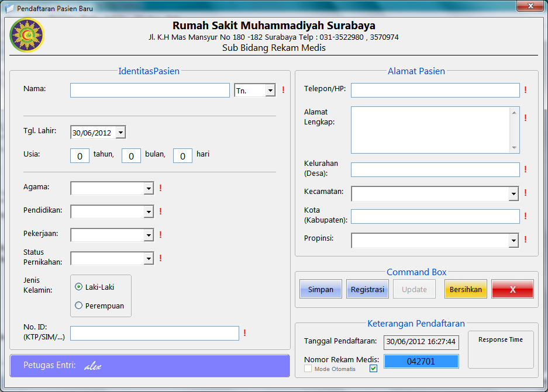Open the Status Pernikahan dropdown
The height and width of the screenshot is (392, 548).
click(x=148, y=258)
